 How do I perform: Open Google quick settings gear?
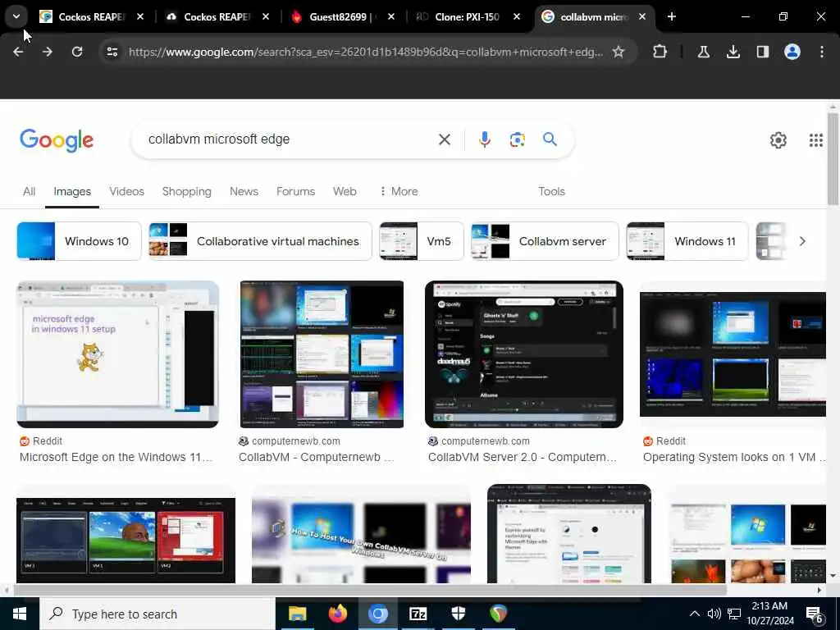(778, 139)
